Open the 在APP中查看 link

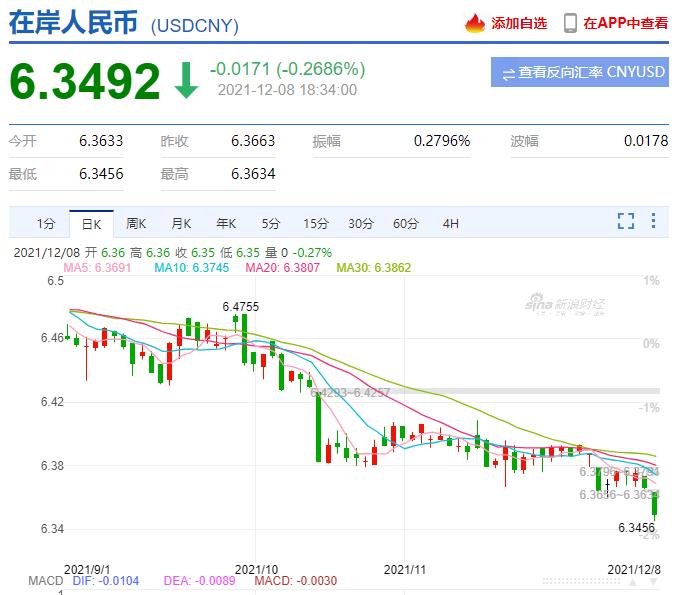click(625, 22)
